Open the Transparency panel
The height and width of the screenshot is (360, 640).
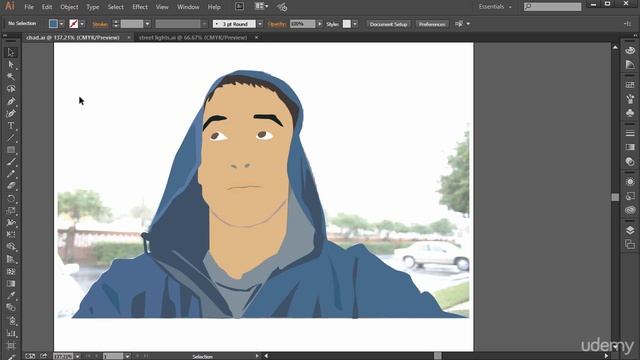click(630, 162)
